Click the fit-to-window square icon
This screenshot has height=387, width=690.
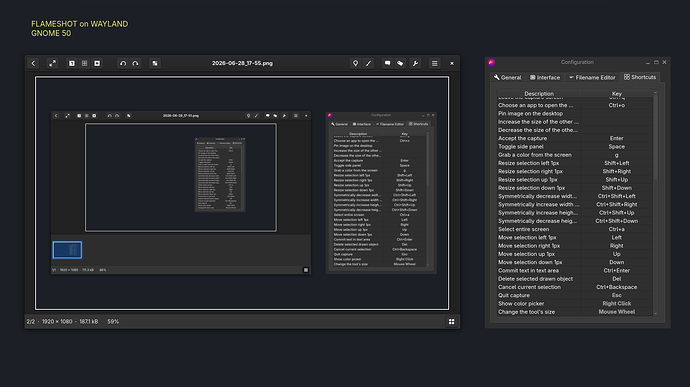97,63
